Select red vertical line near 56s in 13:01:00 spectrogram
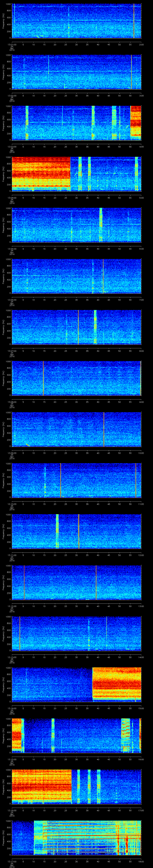The width and height of the screenshot is (153, 868). [x=134, y=21]
